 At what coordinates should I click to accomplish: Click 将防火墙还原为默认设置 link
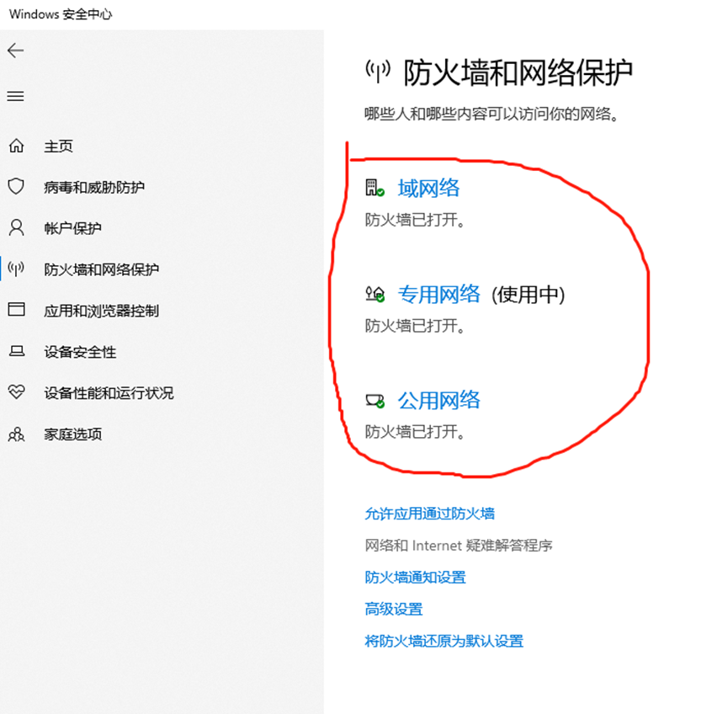pos(444,641)
